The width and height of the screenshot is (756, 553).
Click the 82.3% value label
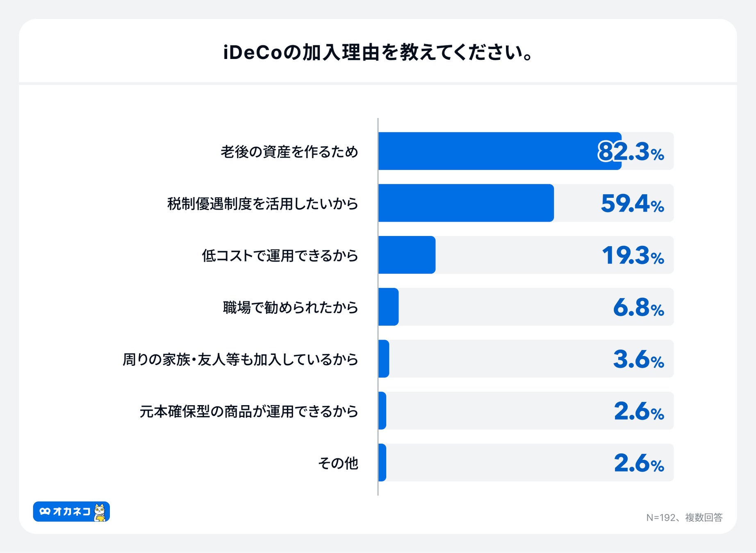click(631, 152)
